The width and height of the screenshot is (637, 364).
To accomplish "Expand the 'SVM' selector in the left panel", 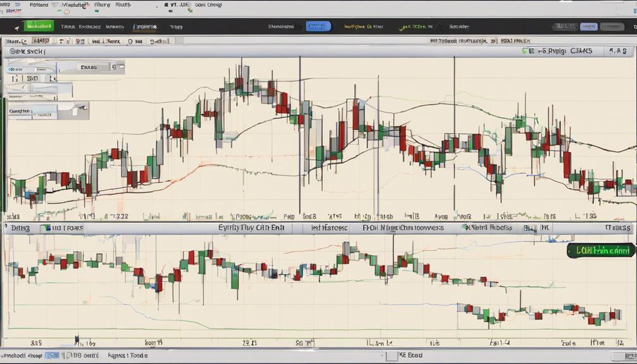I will (x=31, y=78).
